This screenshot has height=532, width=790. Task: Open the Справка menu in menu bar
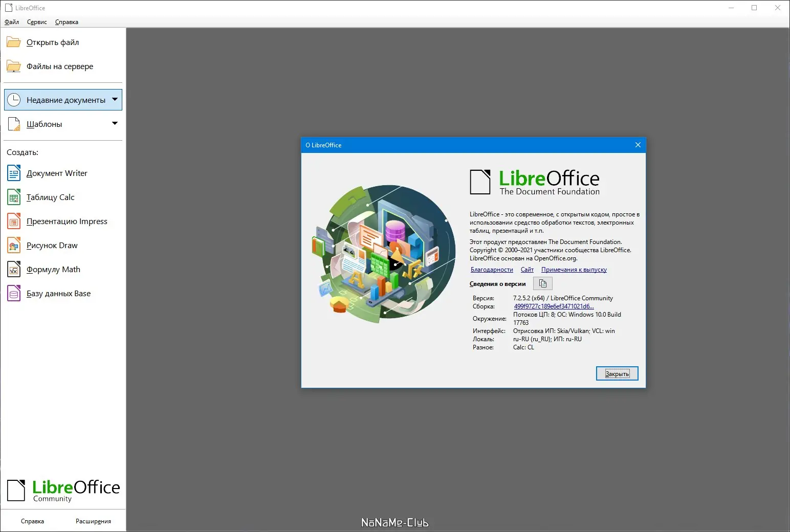[67, 22]
